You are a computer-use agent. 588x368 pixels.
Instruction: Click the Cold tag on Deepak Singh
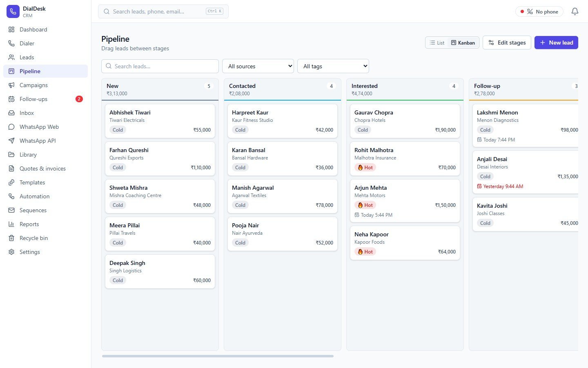pos(118,280)
